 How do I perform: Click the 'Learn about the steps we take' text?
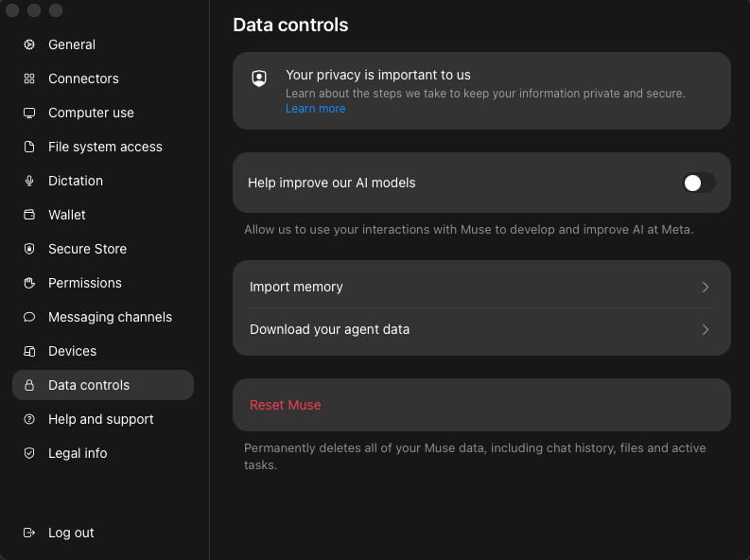click(485, 94)
